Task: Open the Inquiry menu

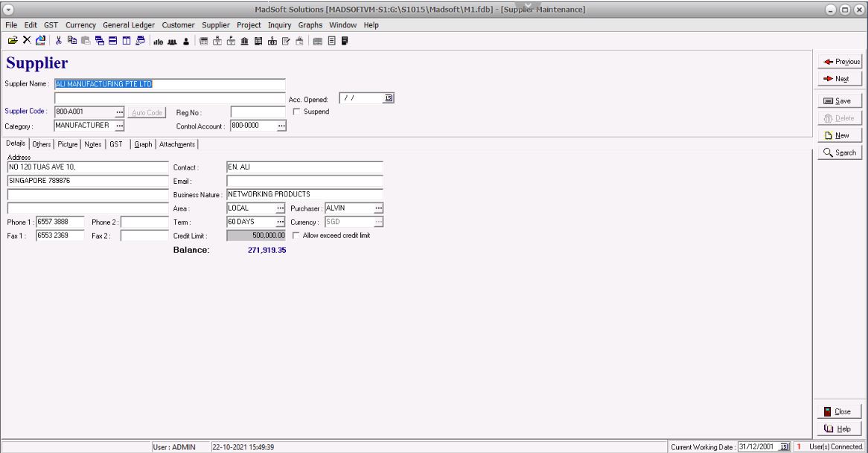Action: [280, 25]
